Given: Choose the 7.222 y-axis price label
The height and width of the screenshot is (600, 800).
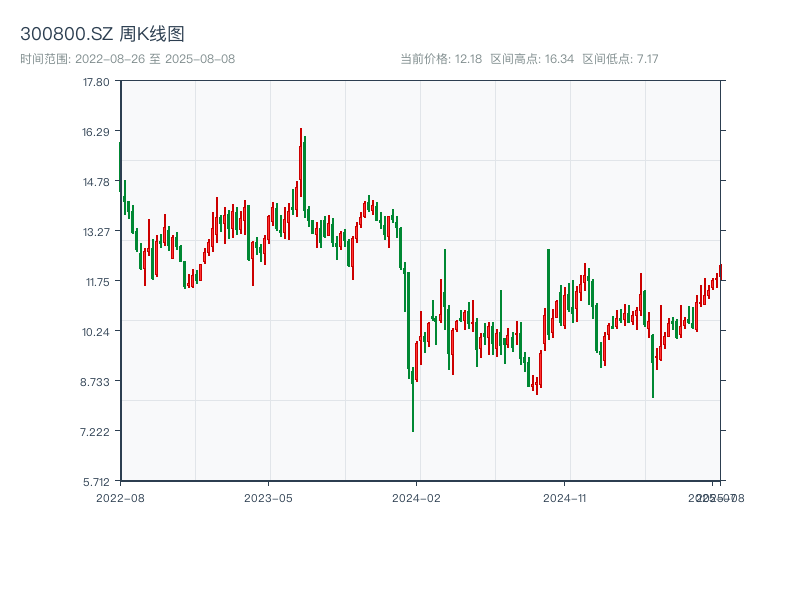Looking at the screenshot, I should [x=96, y=432].
